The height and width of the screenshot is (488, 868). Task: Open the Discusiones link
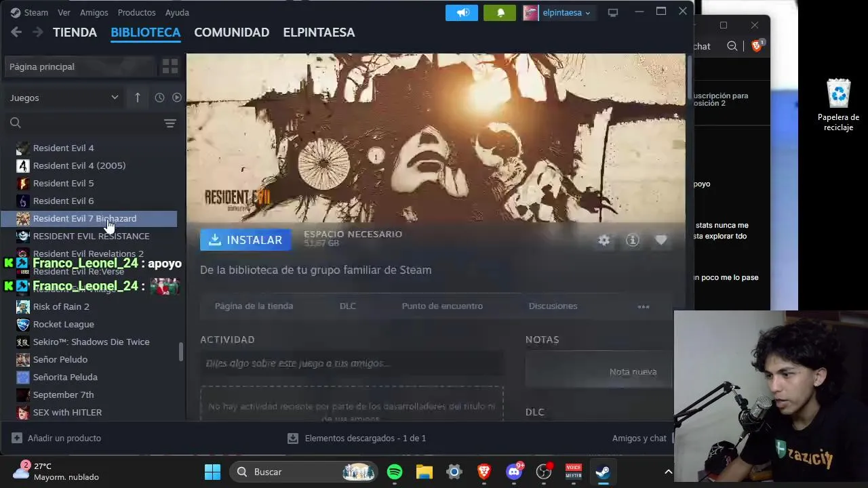pos(553,306)
